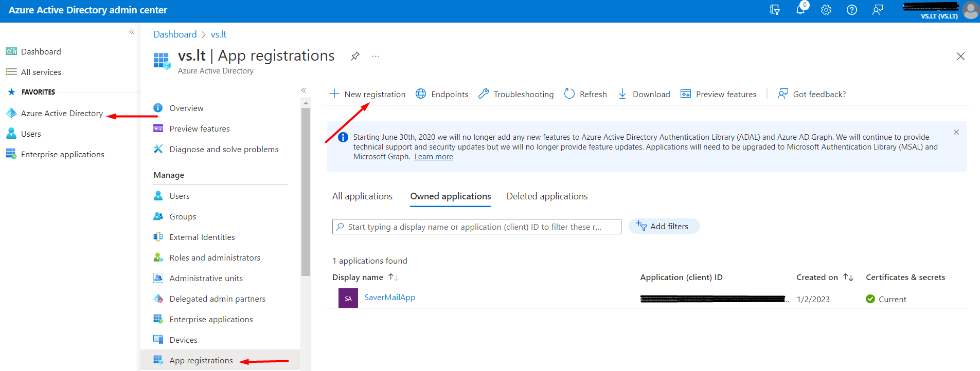Close the App registrations blade
The image size is (980, 371).
[x=960, y=56]
